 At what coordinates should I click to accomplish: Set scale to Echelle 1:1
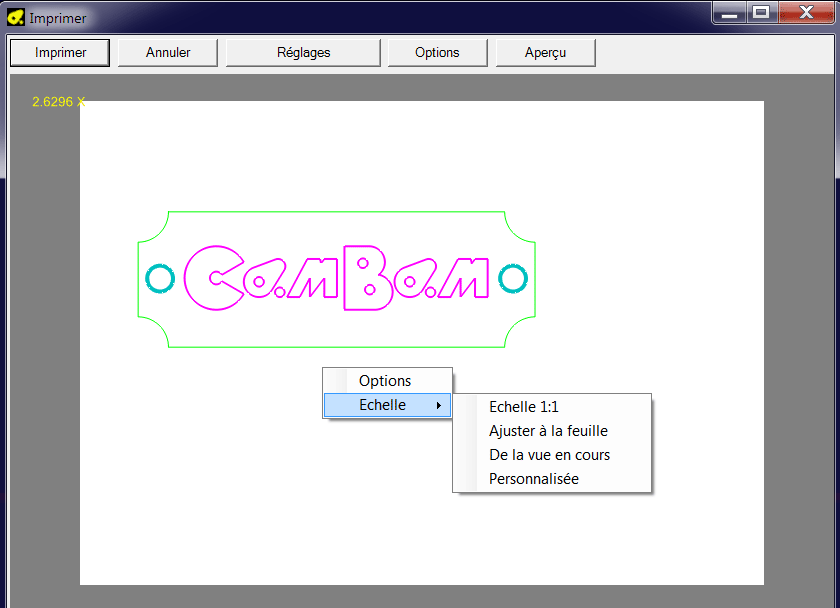pos(552,407)
